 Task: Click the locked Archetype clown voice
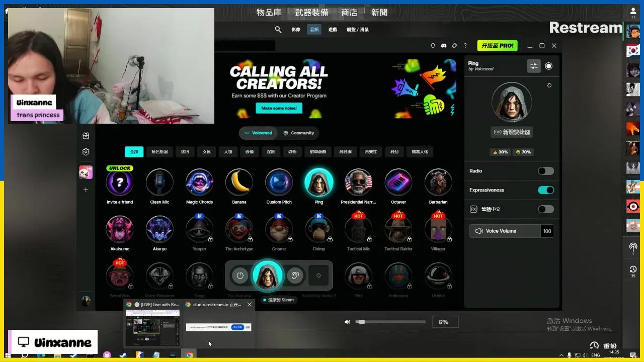point(239,229)
